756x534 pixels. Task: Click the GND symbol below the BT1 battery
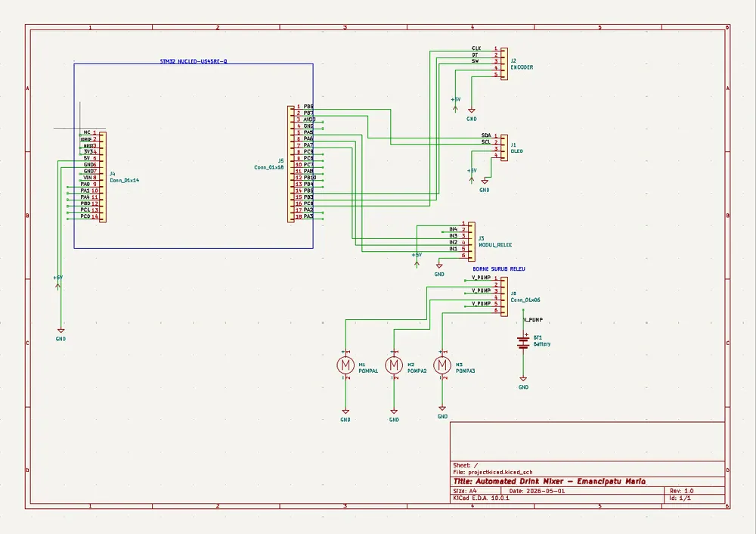pyautogui.click(x=523, y=383)
